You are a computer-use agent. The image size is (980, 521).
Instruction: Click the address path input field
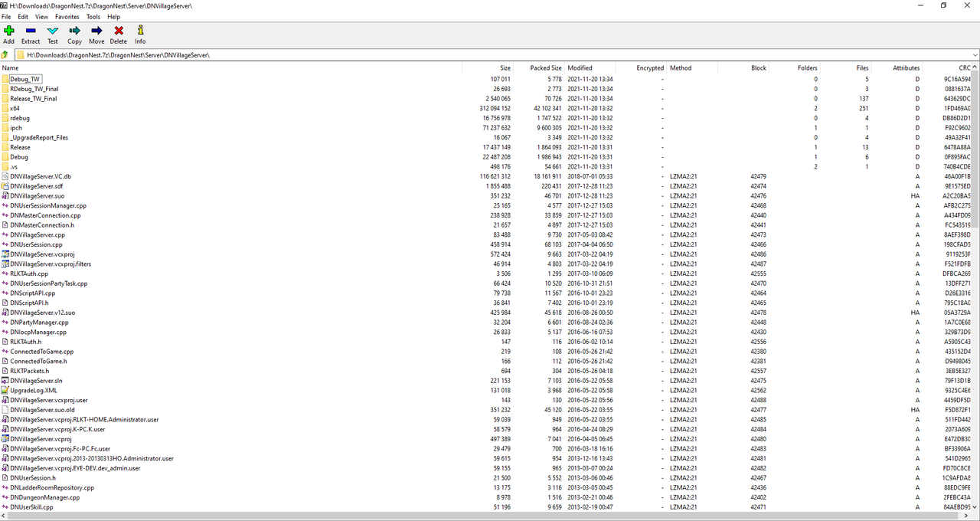496,55
